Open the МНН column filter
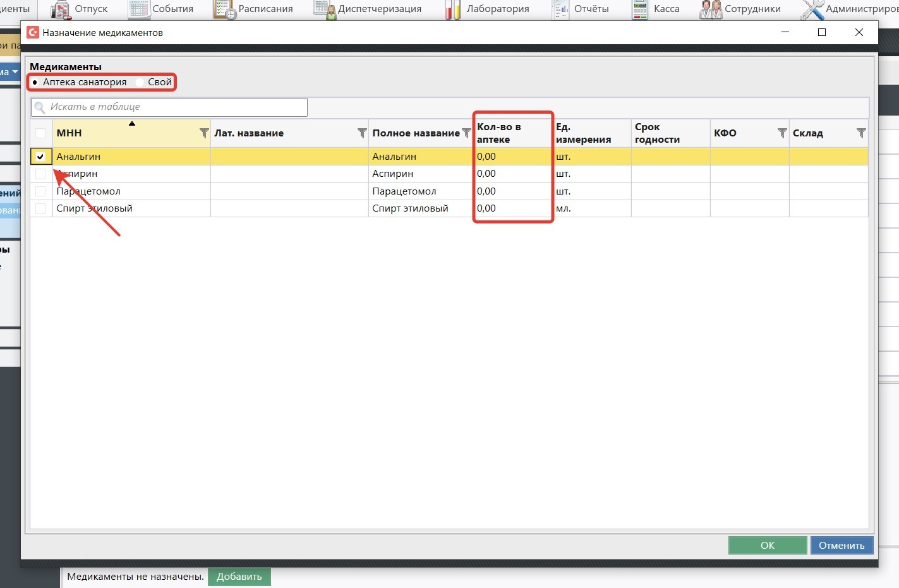899x588 pixels. (204, 133)
